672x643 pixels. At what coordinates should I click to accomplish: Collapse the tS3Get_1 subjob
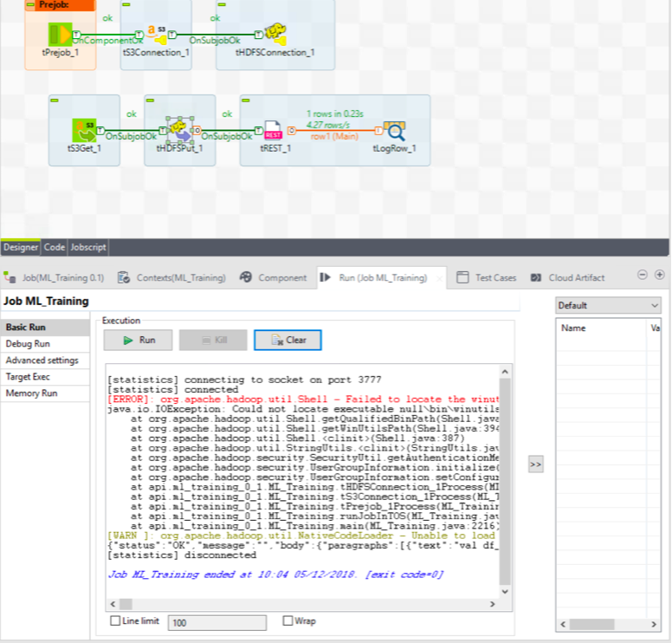point(55,101)
